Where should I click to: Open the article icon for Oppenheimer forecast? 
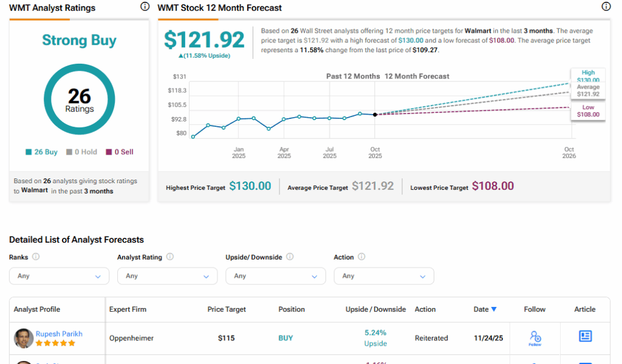[x=585, y=336]
